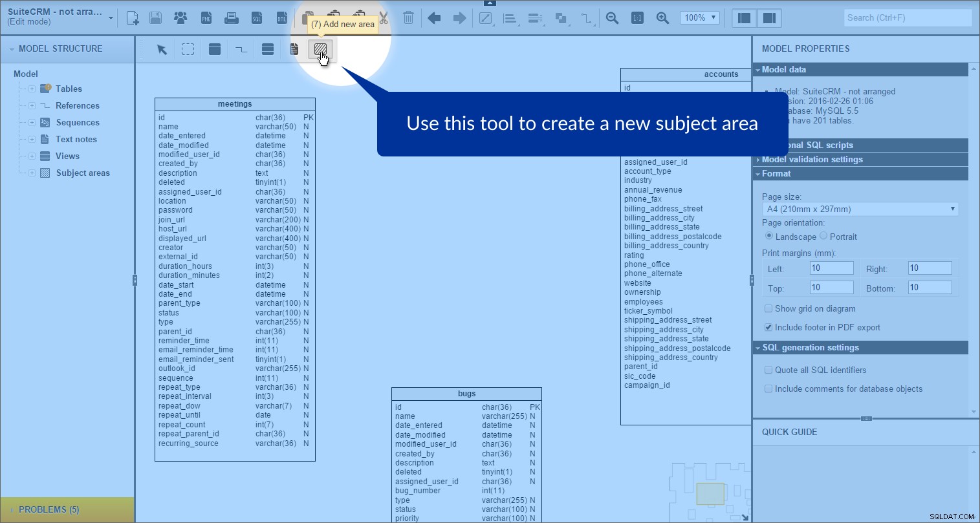Image resolution: width=980 pixels, height=523 pixels.
Task: Toggle the right panel visibility button
Action: tap(770, 18)
